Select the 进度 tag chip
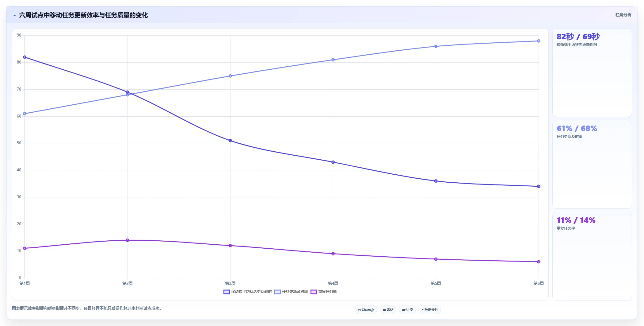This screenshot has height=326, width=644. [x=407, y=310]
